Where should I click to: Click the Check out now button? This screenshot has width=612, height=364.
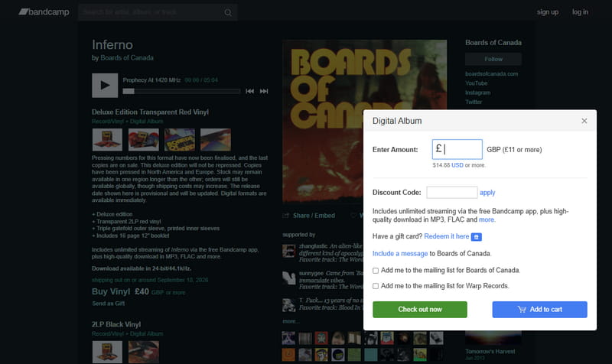click(x=419, y=310)
